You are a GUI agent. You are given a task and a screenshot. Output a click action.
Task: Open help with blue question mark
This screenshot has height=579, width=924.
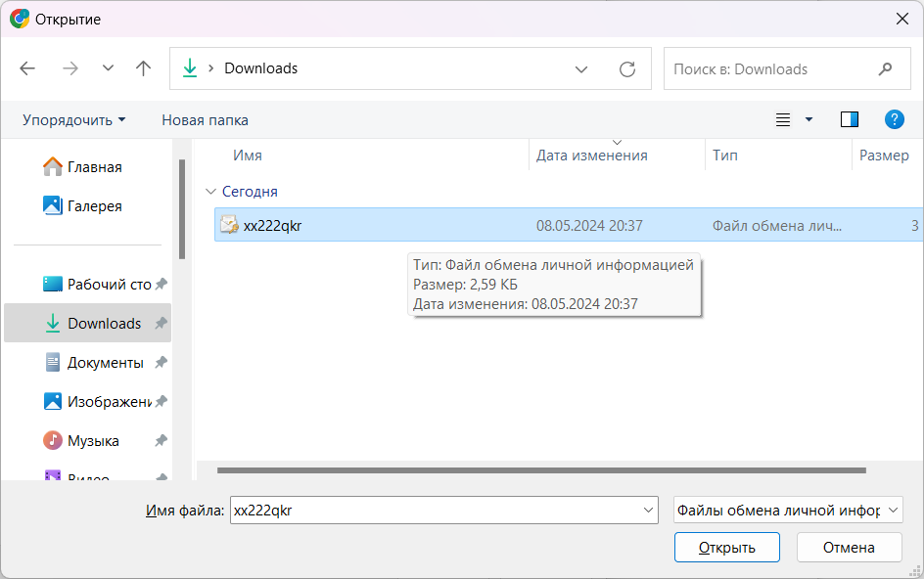[894, 119]
